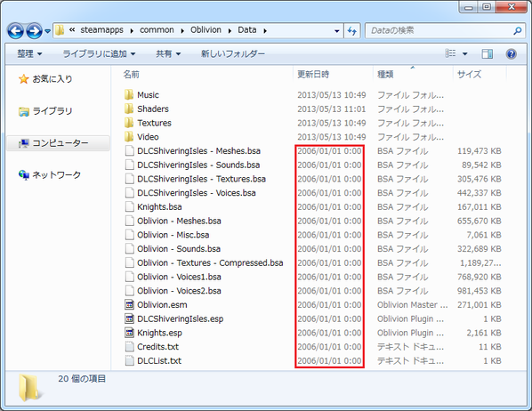Select file DLCShiveringIsles - Meshes.bsa
This screenshot has height=411, width=532.
[x=198, y=150]
